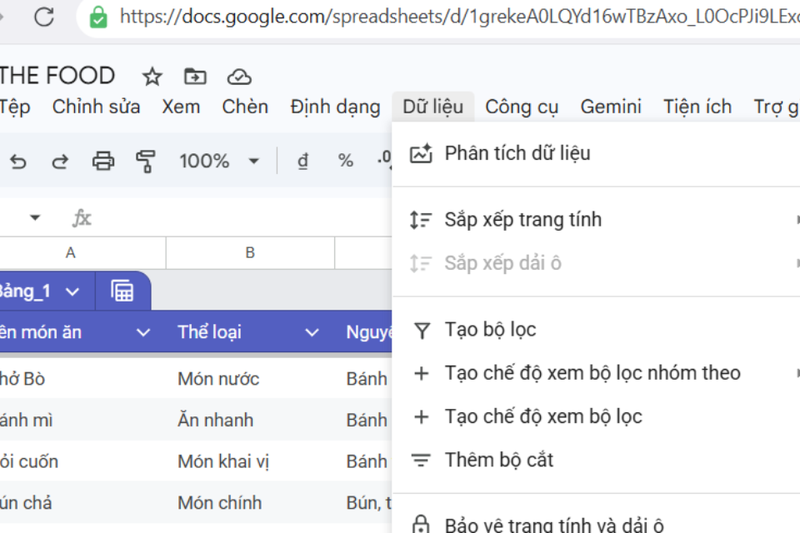Expand the Bảng_1 table menu
This screenshot has width=800, height=533.
(x=72, y=292)
